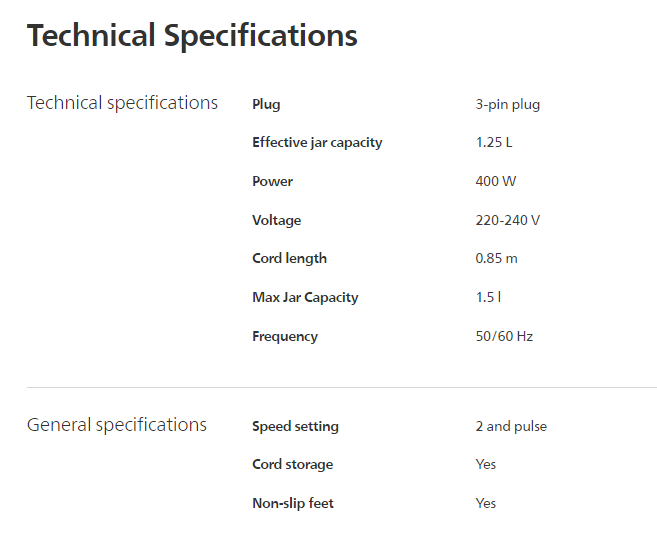The width and height of the screenshot is (657, 533).
Task: Click the Cord storage label
Action: (x=292, y=464)
